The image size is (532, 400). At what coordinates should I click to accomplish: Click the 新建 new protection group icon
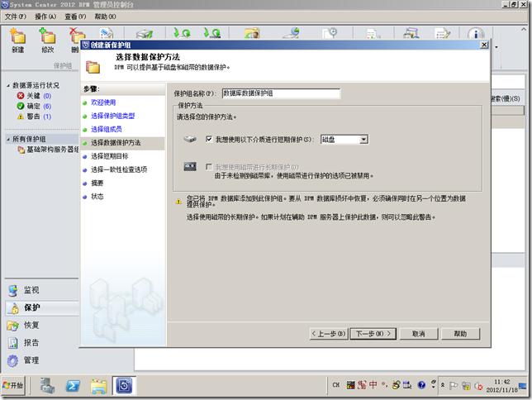[18, 36]
